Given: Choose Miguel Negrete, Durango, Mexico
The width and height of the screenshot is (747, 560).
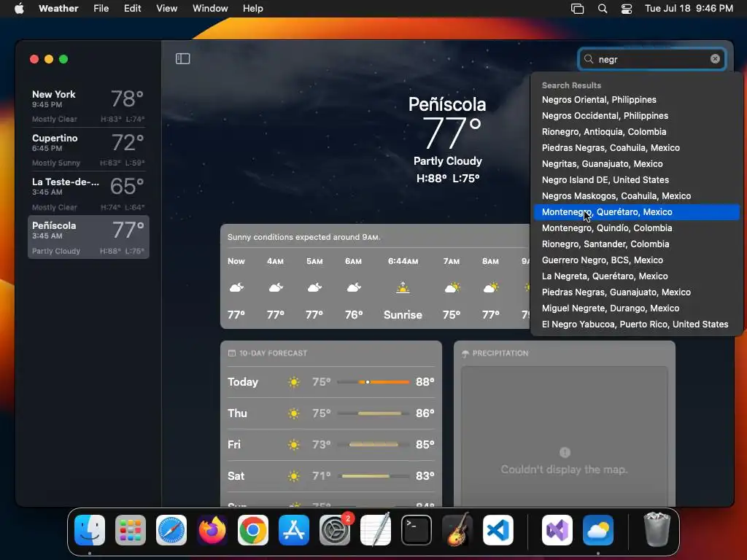Looking at the screenshot, I should [x=636, y=308].
